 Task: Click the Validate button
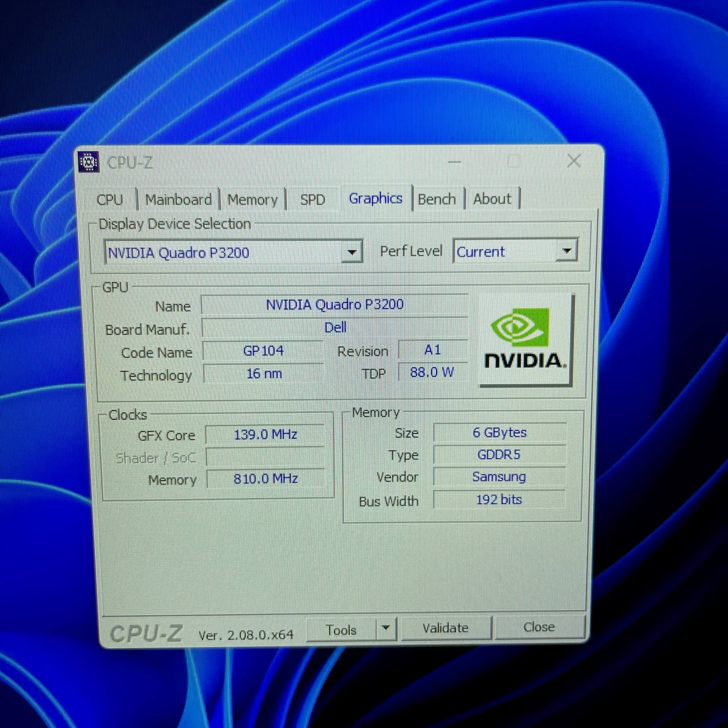point(446,628)
